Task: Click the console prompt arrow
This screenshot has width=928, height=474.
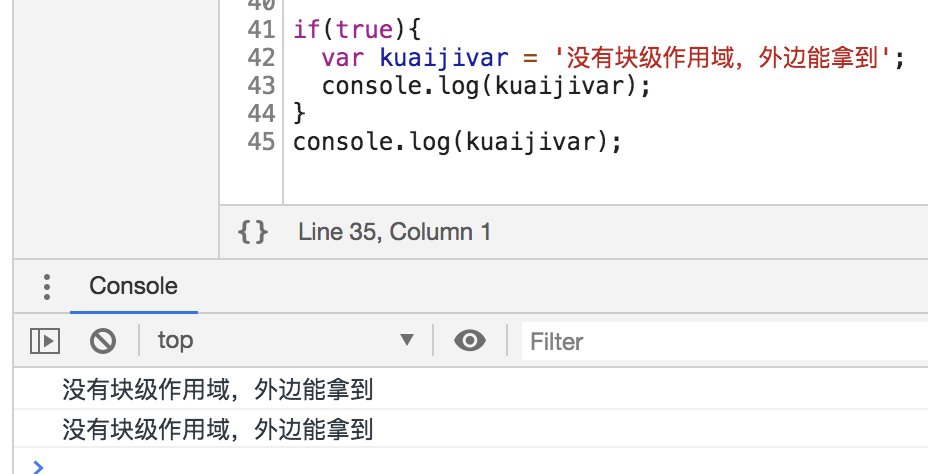Action: click(38, 466)
